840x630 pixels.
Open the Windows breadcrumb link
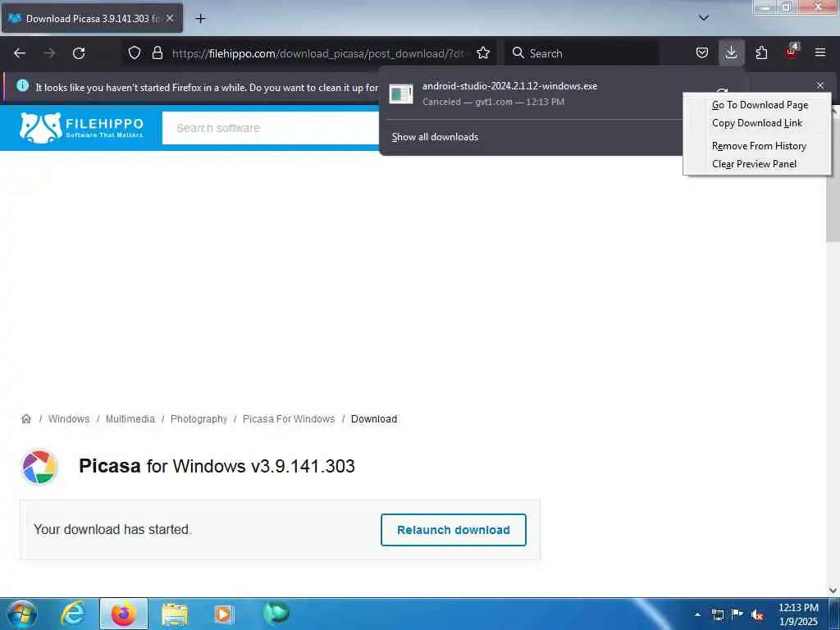69,419
